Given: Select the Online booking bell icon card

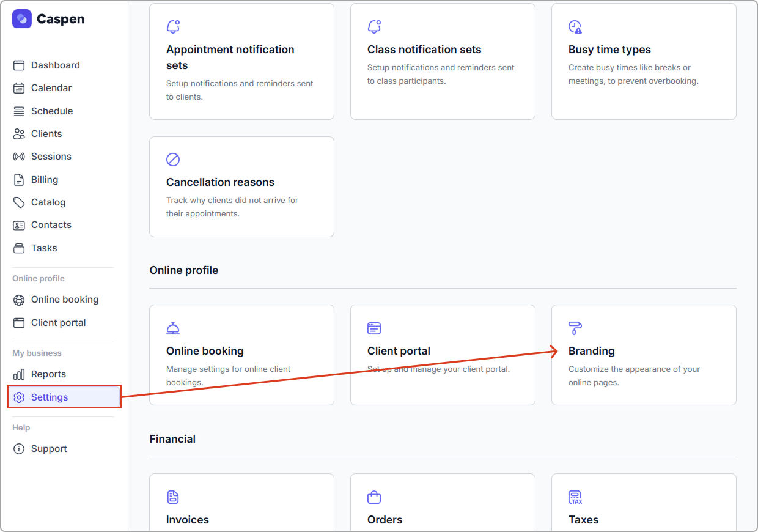Looking at the screenshot, I should click(x=173, y=328).
